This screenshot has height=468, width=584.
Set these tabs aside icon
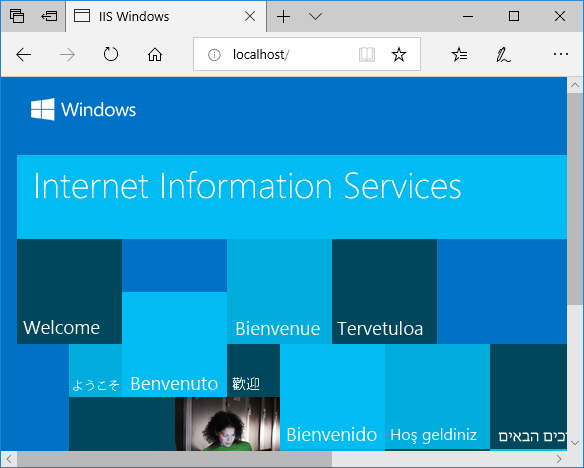click(49, 16)
